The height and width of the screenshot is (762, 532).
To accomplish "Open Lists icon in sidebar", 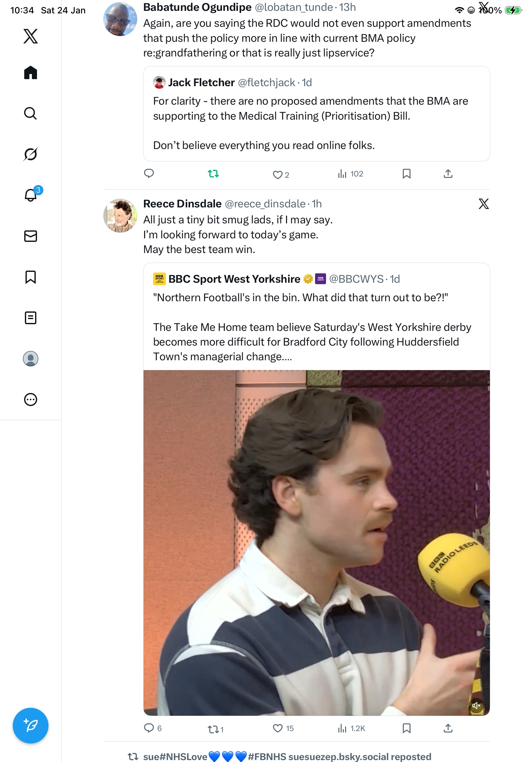I will click(x=31, y=318).
